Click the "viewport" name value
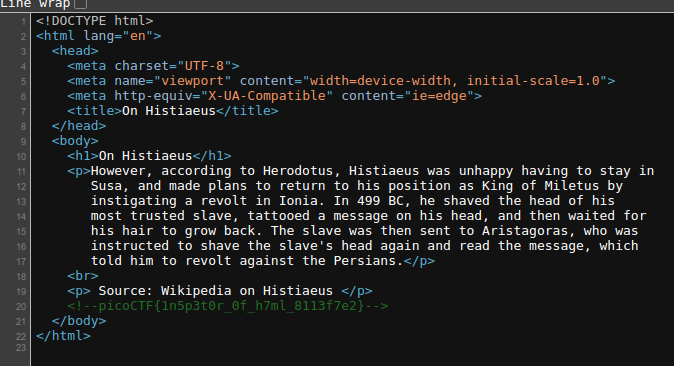Image resolution: width=674 pixels, height=366 pixels. click(x=193, y=81)
